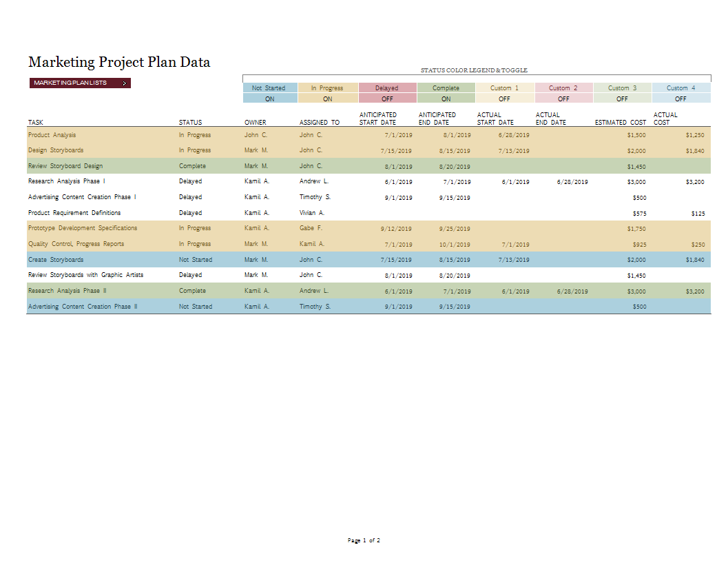Viewport: 728px width, 563px height.
Task: Select the STATUS column header
Action: 190,123
